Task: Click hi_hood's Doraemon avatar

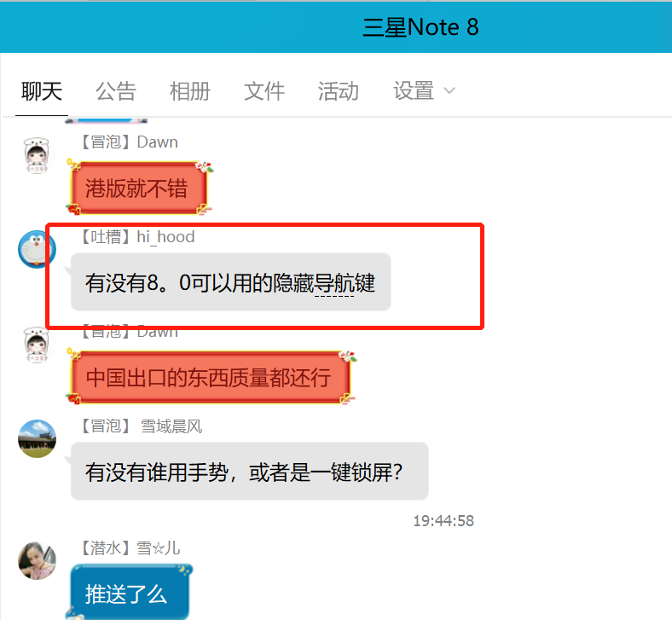Action: tap(37, 249)
